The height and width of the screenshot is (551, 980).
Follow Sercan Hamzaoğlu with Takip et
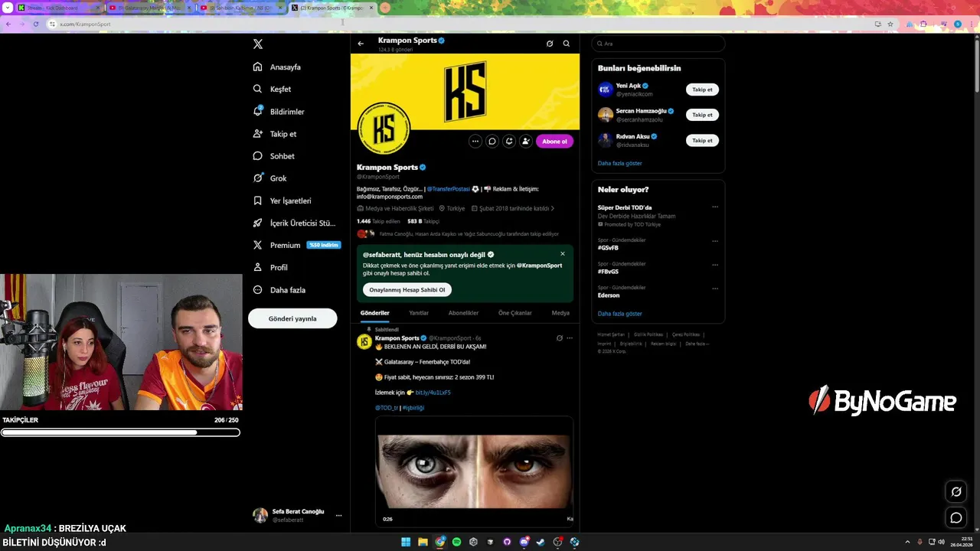702,115
